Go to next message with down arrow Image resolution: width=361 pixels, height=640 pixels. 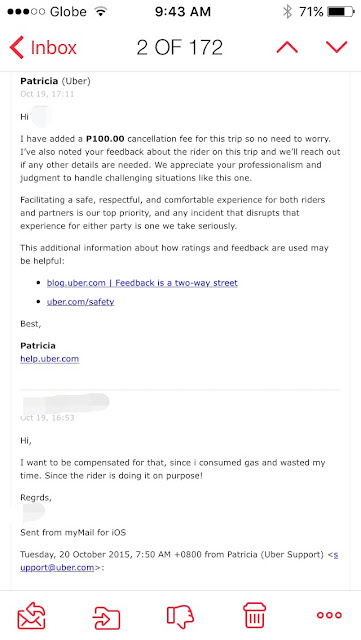(x=336, y=48)
